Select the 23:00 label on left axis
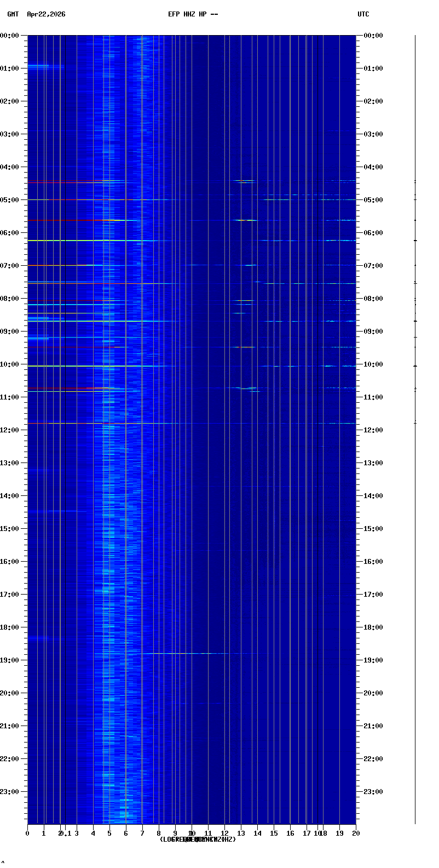This screenshot has height=868, width=439. coord(10,792)
